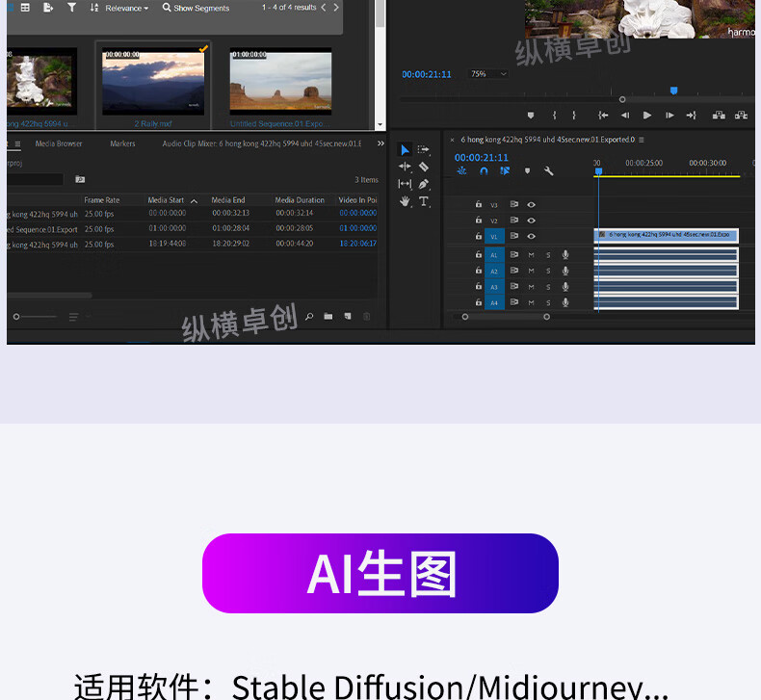Mute audio track A1

point(531,255)
